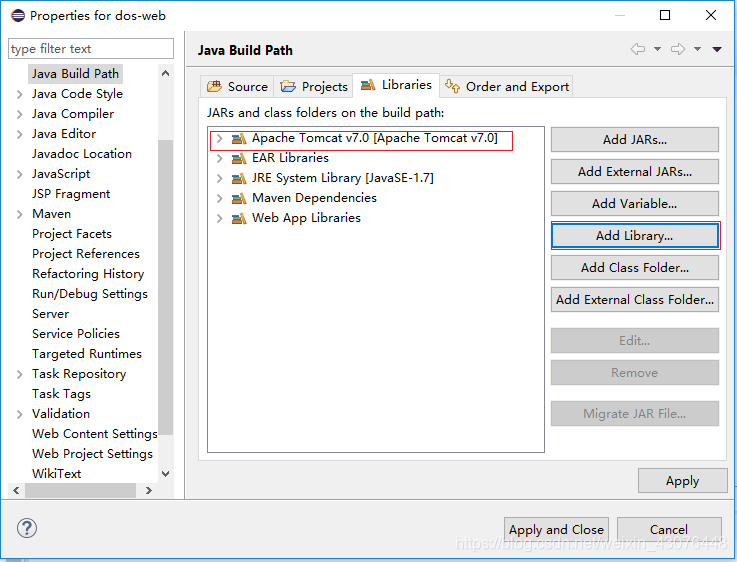Expand Java Compiler in sidebar
The width and height of the screenshot is (737, 562).
(19, 114)
